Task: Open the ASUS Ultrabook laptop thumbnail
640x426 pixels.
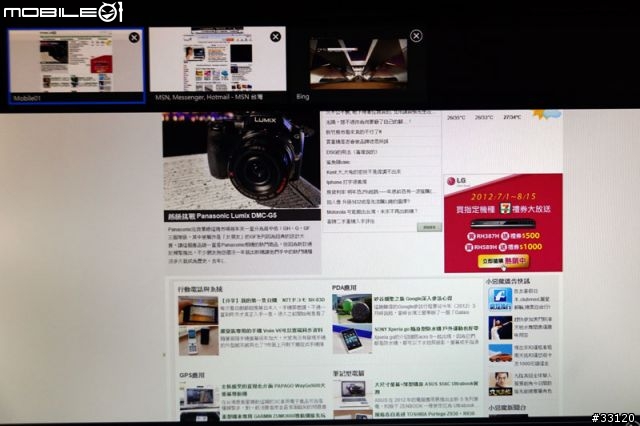Action: [x=352, y=393]
